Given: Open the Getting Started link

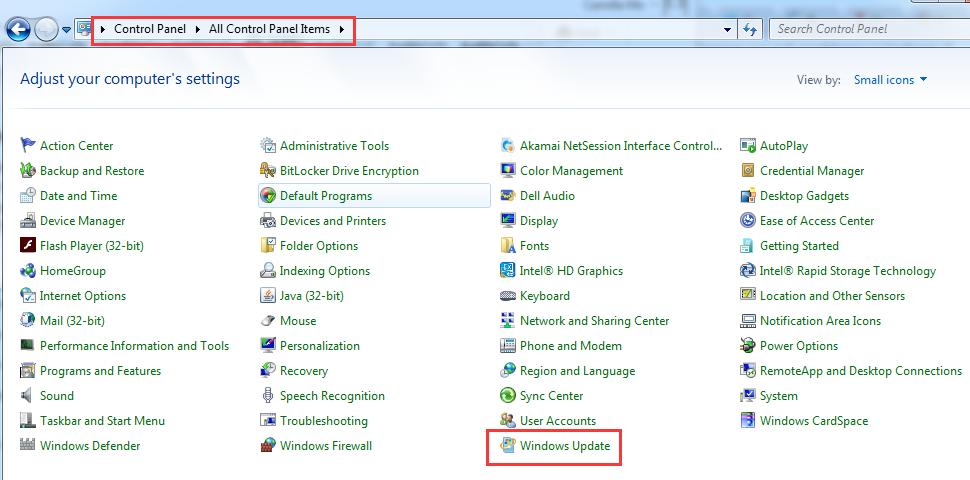Looking at the screenshot, I should point(799,246).
